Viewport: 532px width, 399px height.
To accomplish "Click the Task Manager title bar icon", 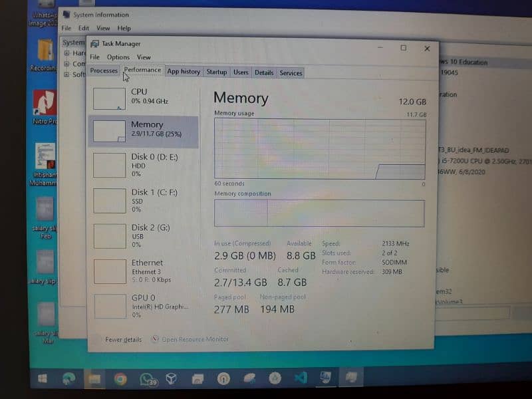I will [x=94, y=44].
